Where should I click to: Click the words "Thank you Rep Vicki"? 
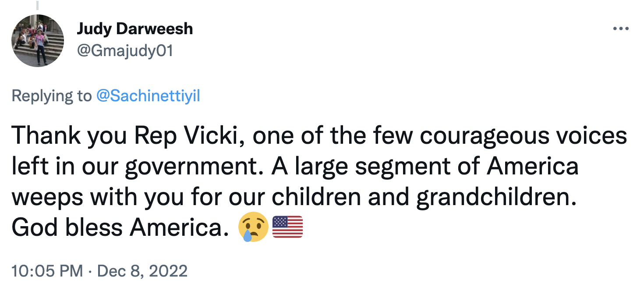click(x=125, y=136)
